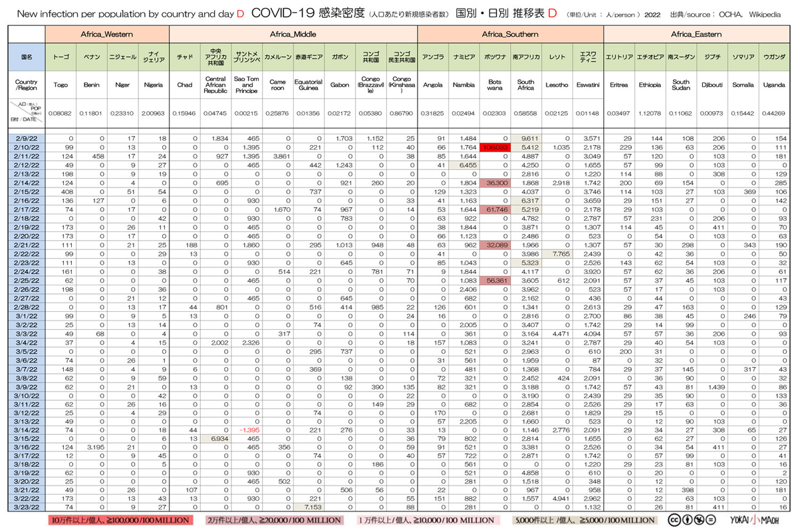Click the 国名 header cell
Screen dimensions: 798x532
27,57
